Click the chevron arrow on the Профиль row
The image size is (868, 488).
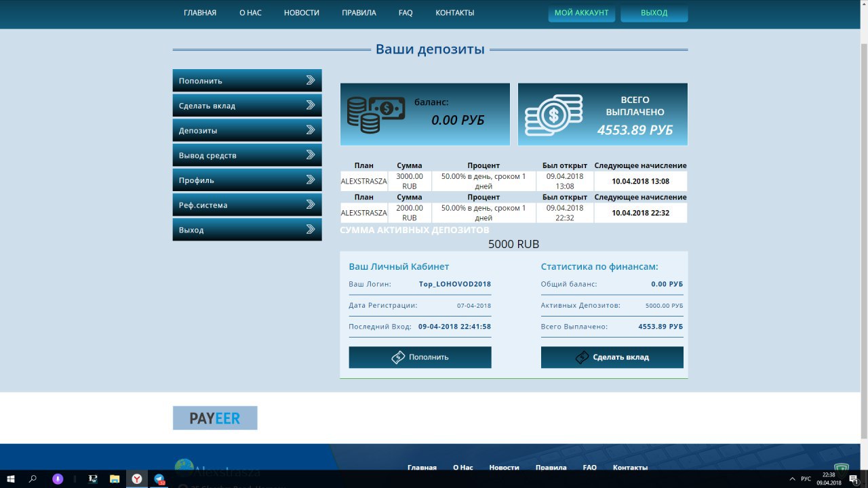(x=311, y=180)
